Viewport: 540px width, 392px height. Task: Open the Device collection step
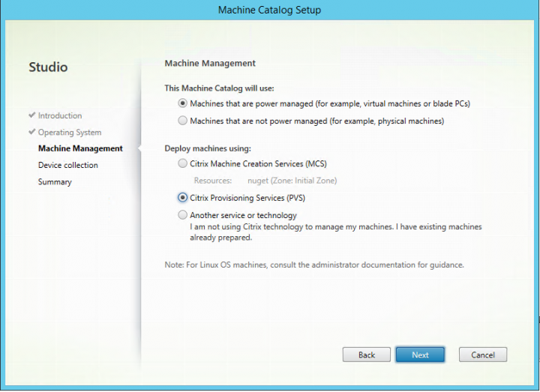(x=67, y=165)
